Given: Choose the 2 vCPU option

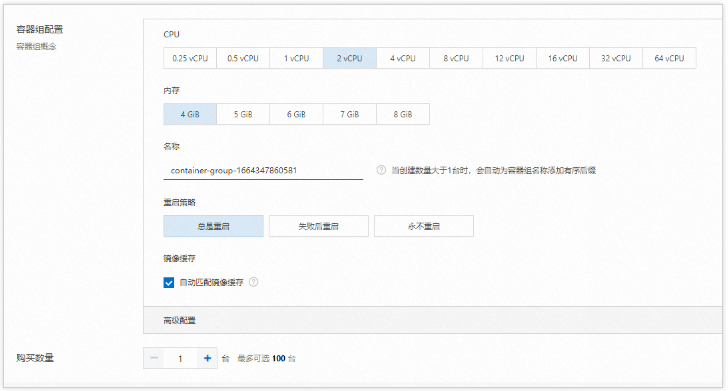Looking at the screenshot, I should pos(350,59).
